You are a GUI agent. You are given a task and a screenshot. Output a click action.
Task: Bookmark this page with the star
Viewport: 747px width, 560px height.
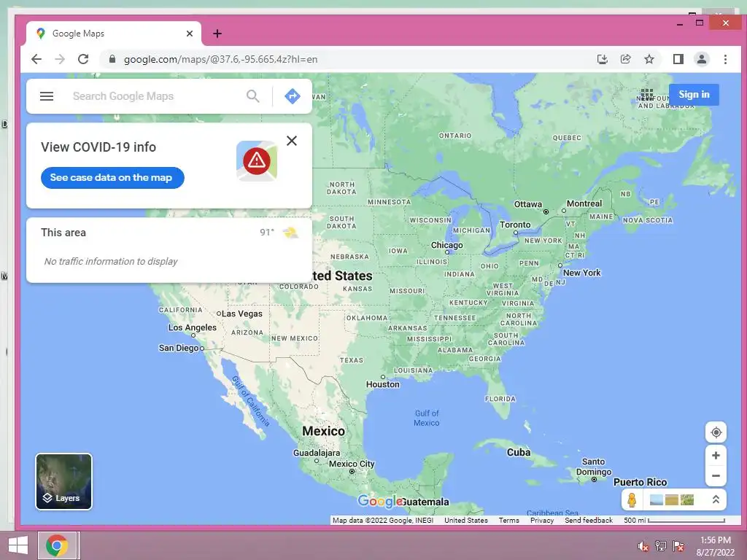pyautogui.click(x=649, y=59)
